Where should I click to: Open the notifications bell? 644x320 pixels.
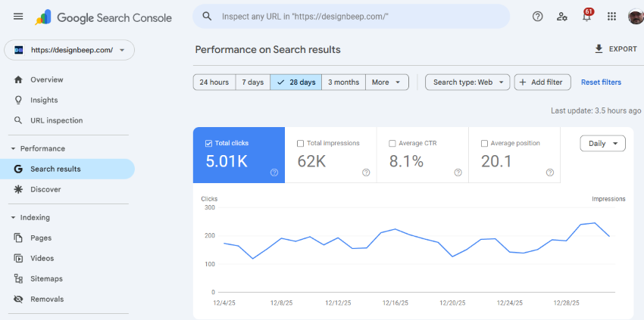click(586, 17)
